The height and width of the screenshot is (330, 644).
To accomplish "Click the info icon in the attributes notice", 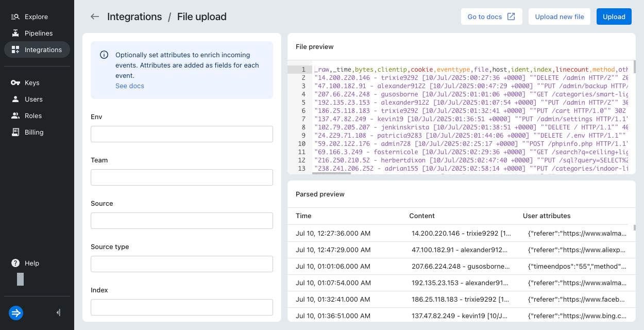I will (104, 55).
